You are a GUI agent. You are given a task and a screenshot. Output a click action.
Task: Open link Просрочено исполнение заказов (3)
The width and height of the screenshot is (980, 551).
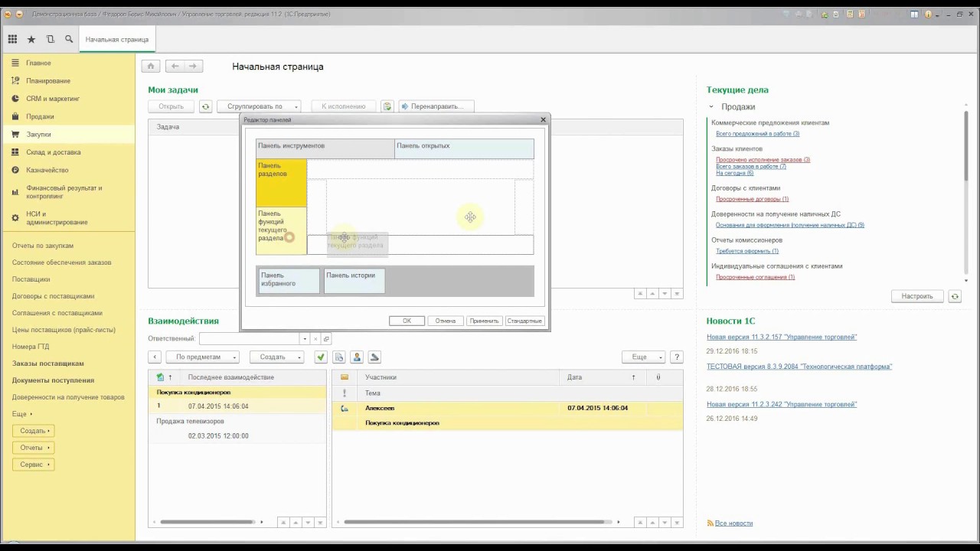pos(763,160)
